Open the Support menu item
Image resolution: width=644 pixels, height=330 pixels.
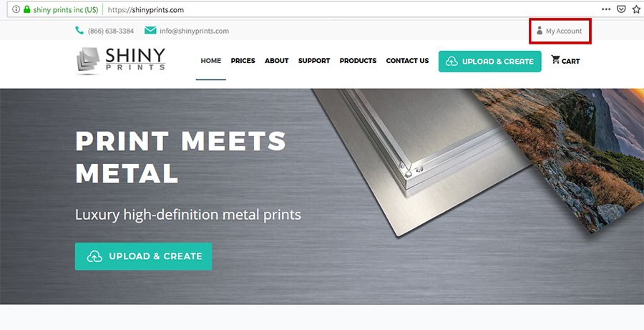314,61
